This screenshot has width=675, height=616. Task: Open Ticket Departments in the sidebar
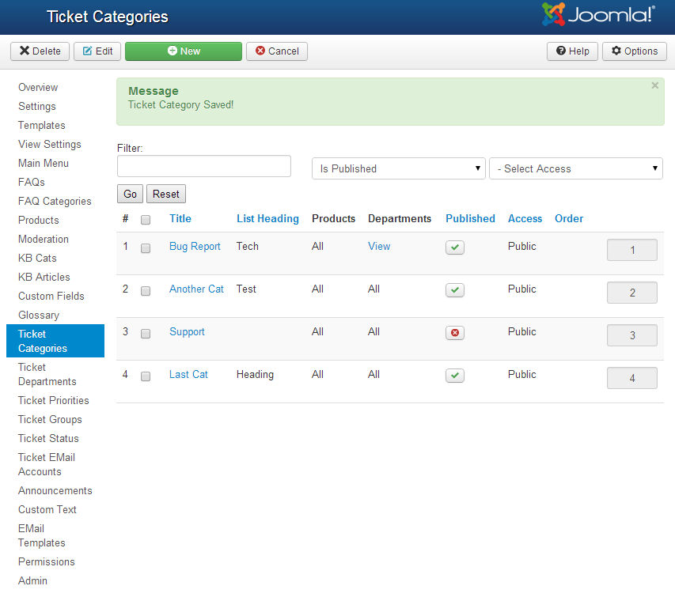click(47, 374)
